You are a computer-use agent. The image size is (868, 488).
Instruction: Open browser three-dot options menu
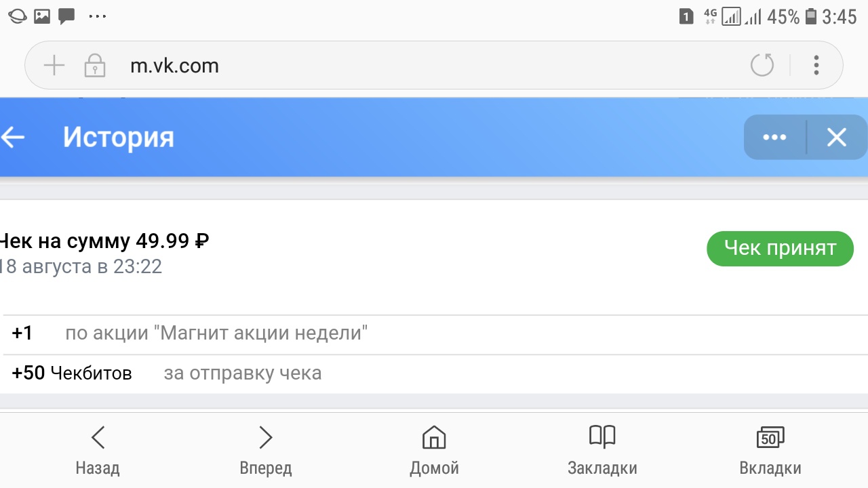pyautogui.click(x=816, y=66)
